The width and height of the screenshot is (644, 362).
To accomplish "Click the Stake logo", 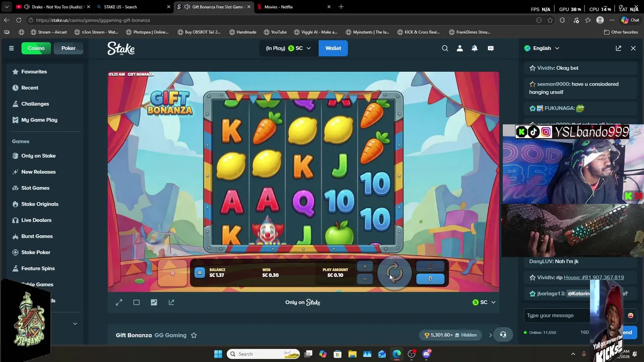I will click(x=121, y=48).
